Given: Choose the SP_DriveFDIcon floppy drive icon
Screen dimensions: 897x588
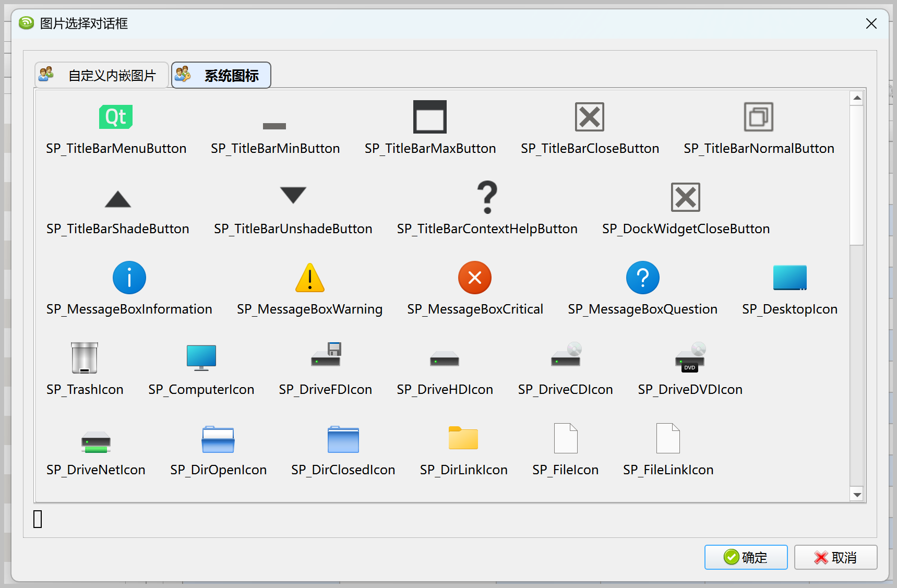Looking at the screenshot, I should point(326,355).
